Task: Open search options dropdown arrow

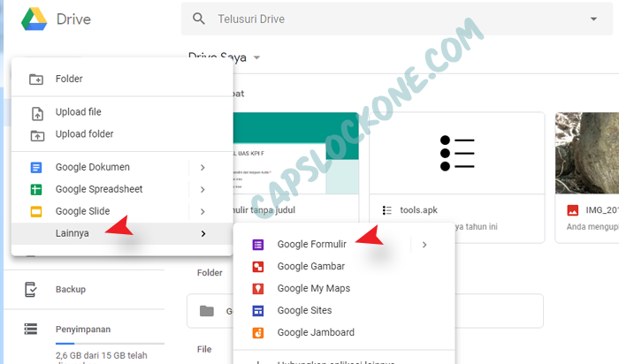Action: pos(593,19)
